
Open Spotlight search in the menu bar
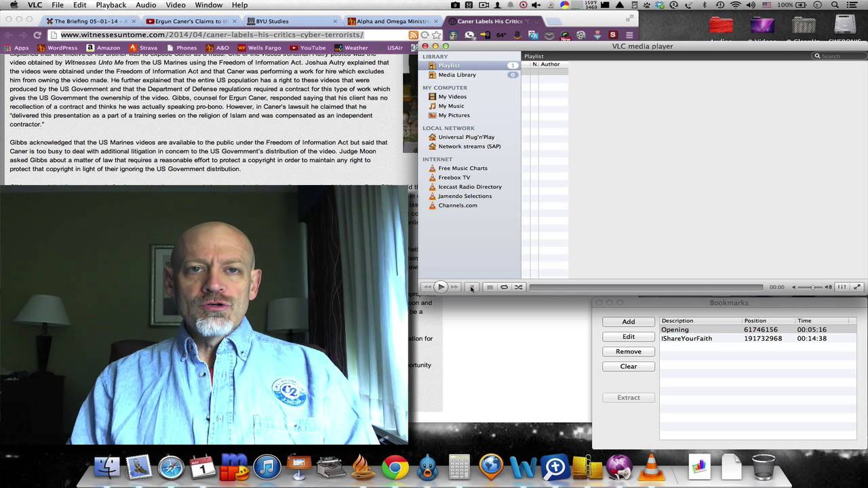[x=835, y=5]
